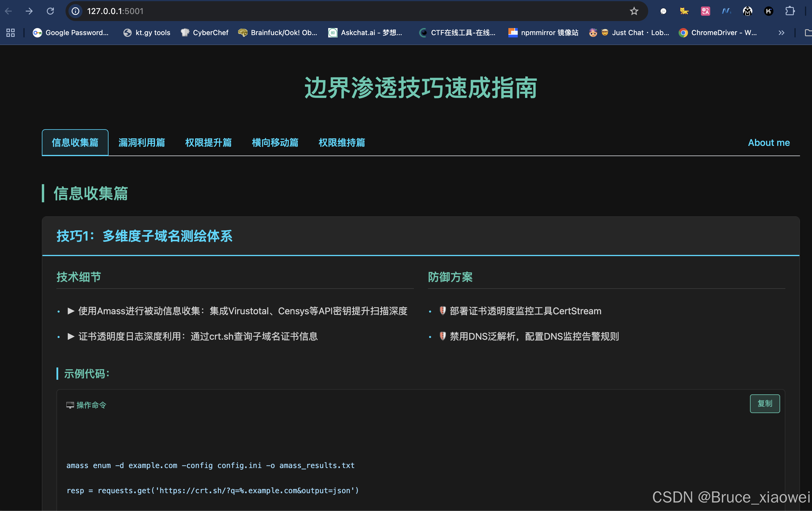812x511 pixels.
Task: Open the kt.gy tools bookmark
Action: point(147,33)
